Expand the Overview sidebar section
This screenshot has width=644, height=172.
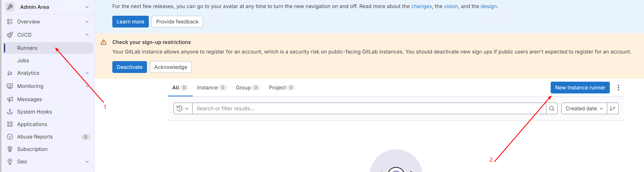[x=87, y=22]
